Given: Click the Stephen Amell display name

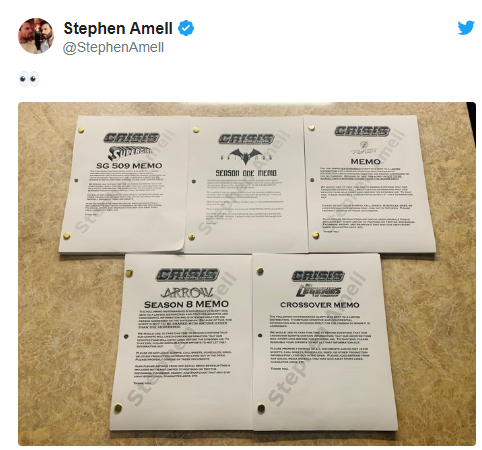Looking at the screenshot, I should pos(118,28).
